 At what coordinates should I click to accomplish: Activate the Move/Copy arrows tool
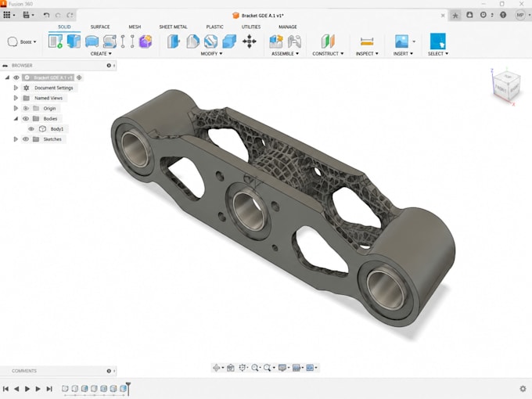tap(250, 41)
